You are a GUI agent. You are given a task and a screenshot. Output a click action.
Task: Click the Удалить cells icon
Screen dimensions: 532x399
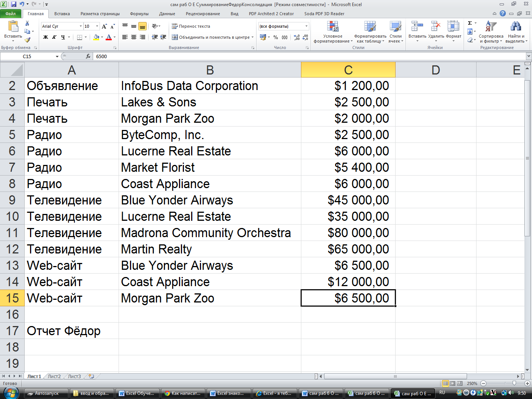(436, 27)
